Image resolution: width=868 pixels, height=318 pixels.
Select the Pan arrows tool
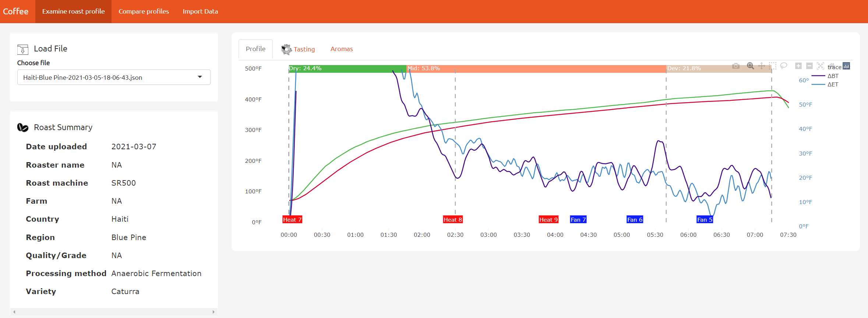[761, 66]
